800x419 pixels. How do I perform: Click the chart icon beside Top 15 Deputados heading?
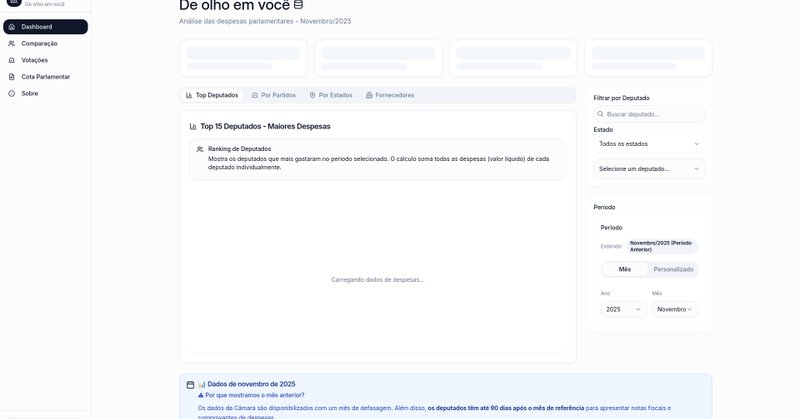[x=193, y=127]
